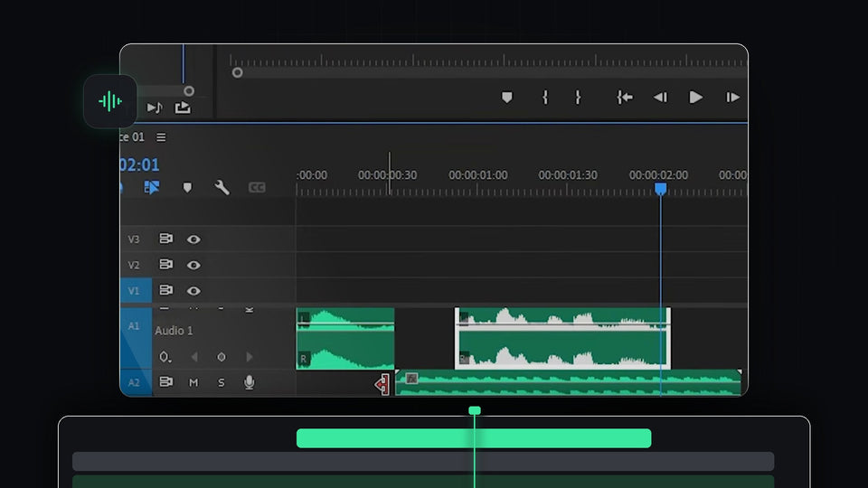Click the play audio icon beside export frame
This screenshot has width=868, height=488.
coord(155,108)
